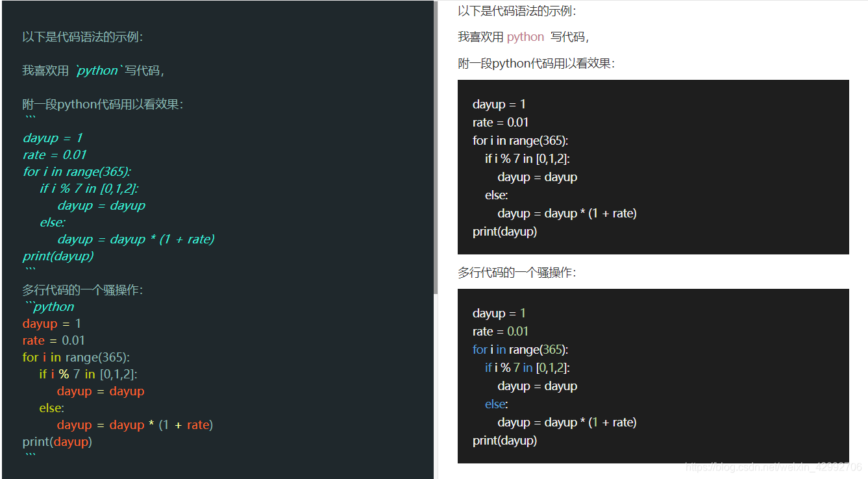Click italic green 'for i in range(365):' line
868x479 pixels.
[x=77, y=172]
